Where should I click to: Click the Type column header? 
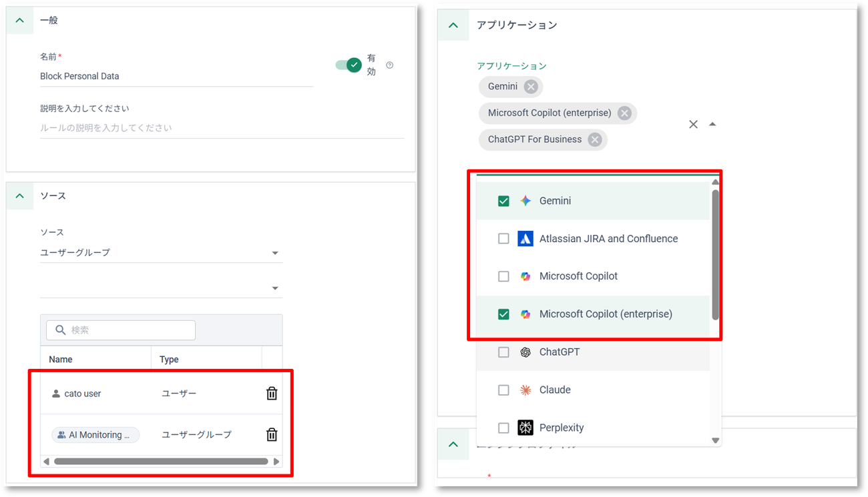(169, 360)
